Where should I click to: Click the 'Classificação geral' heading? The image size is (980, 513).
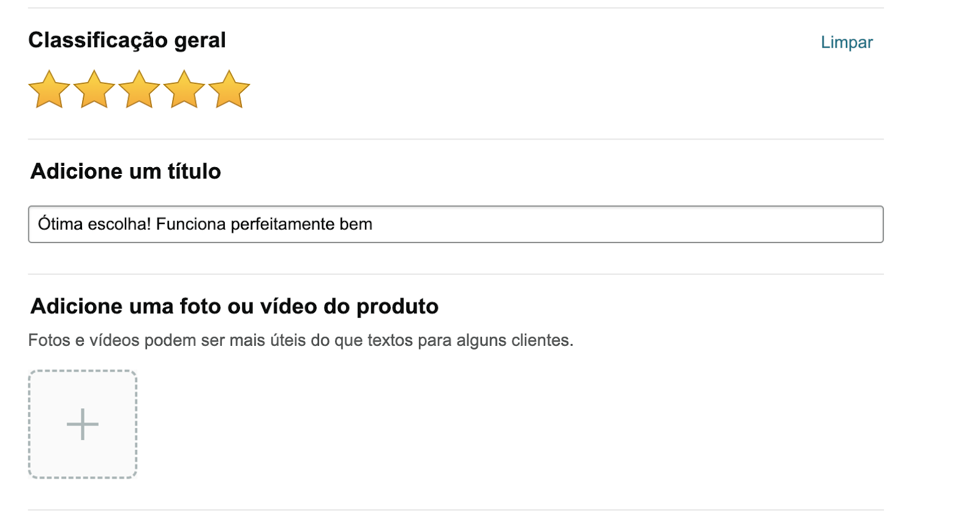tap(127, 40)
